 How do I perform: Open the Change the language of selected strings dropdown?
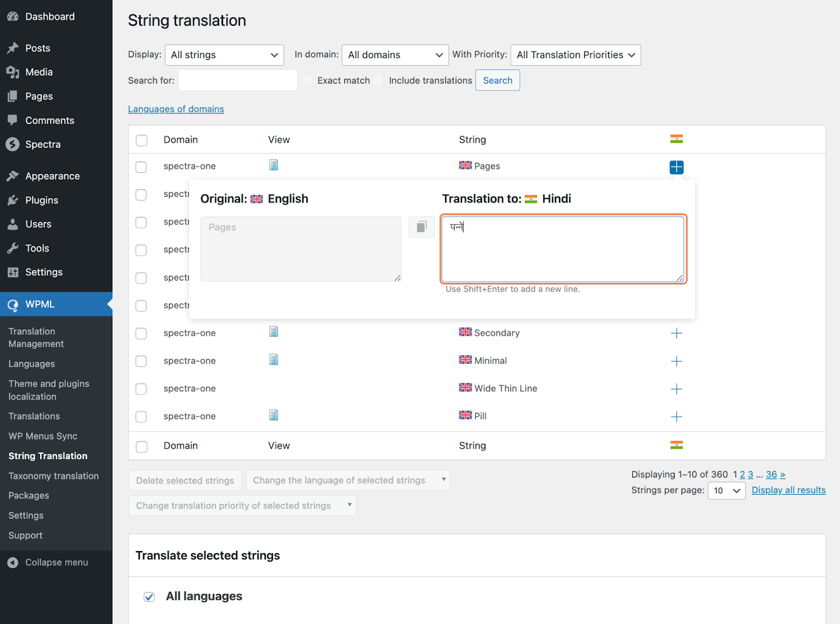tap(348, 480)
